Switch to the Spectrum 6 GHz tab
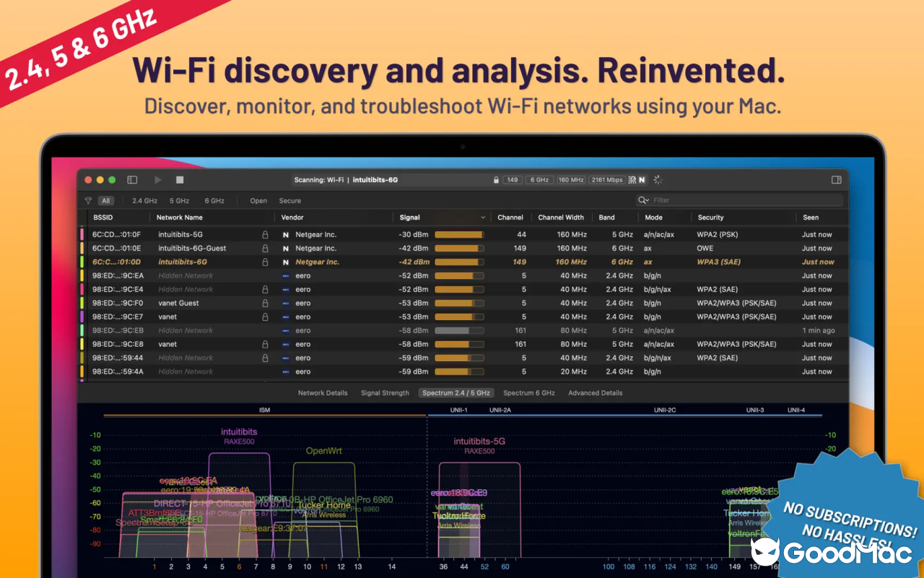 click(529, 393)
